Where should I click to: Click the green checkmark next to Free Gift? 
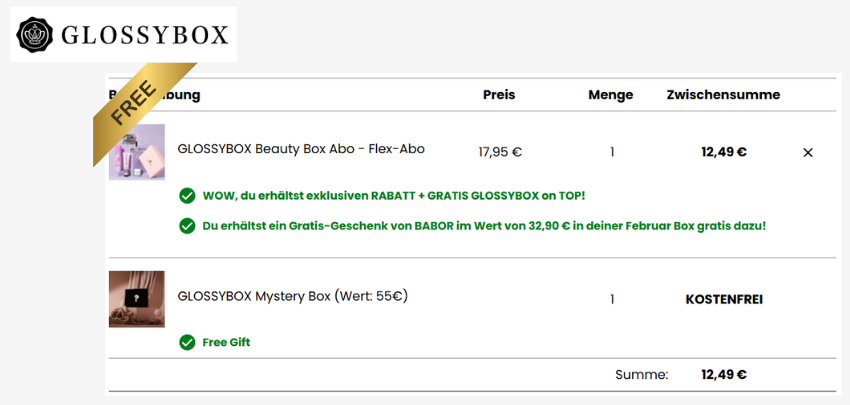187,342
